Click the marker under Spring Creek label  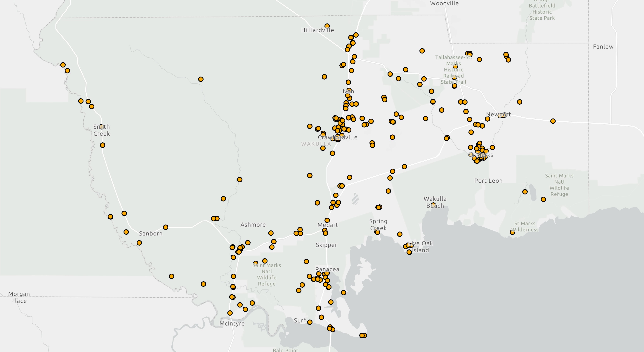click(378, 232)
